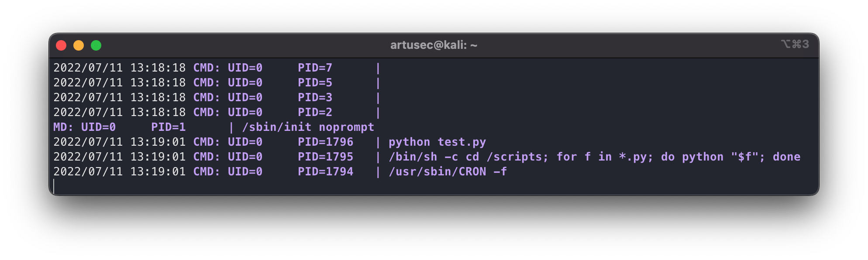Click the PID=1 entry
Viewport: 868px width, 260px height.
168,127
